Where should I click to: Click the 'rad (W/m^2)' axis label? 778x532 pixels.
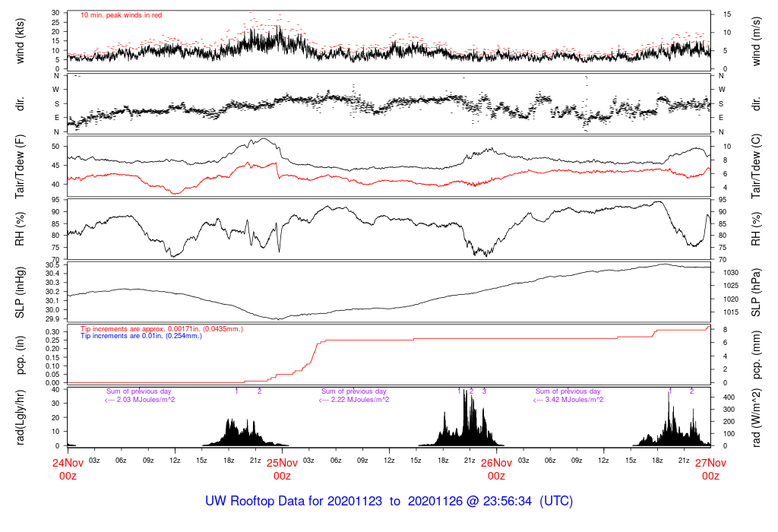(756, 417)
